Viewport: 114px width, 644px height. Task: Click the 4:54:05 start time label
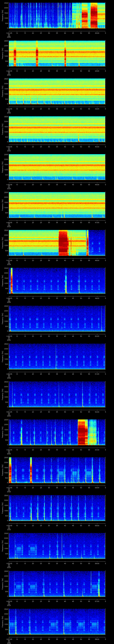(9, 525)
